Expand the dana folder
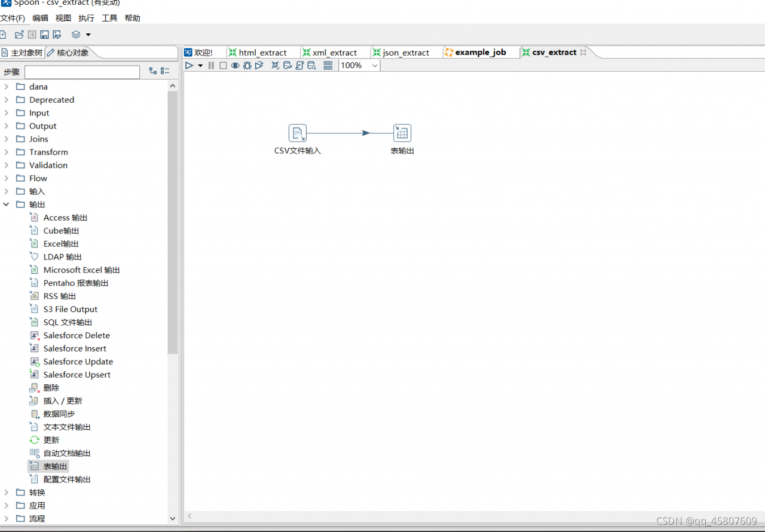 click(x=7, y=87)
